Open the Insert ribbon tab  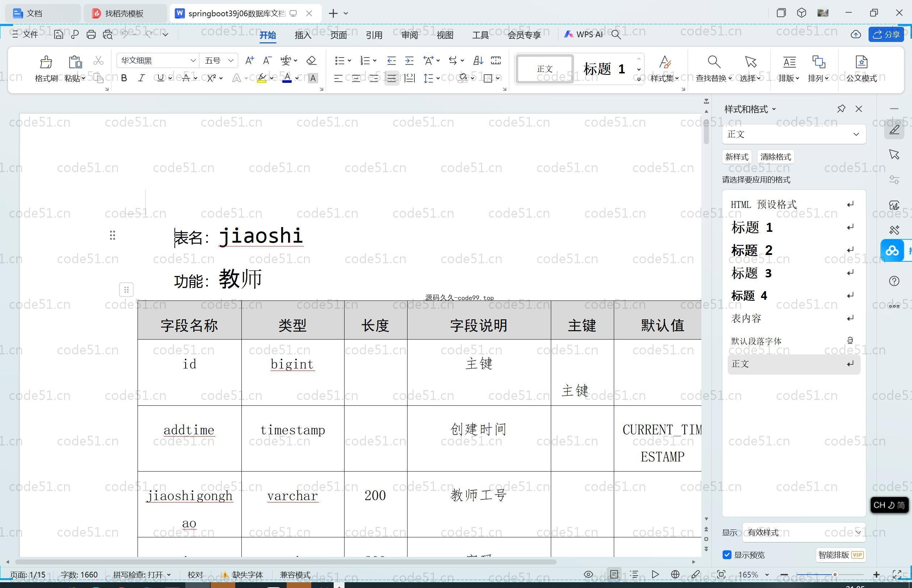point(303,35)
